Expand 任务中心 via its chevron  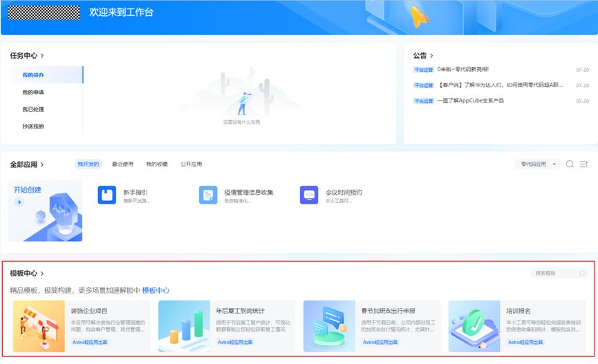point(42,56)
